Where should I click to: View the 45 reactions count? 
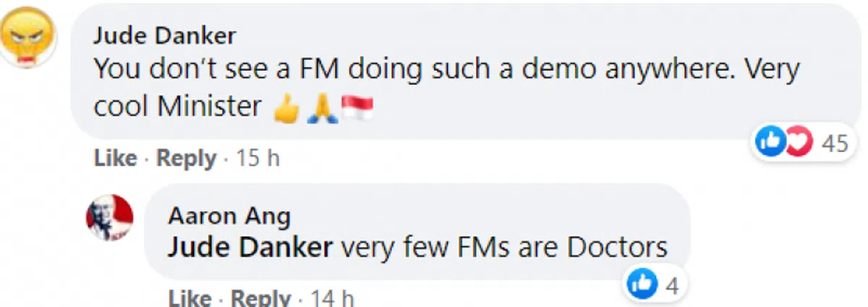coord(835,143)
